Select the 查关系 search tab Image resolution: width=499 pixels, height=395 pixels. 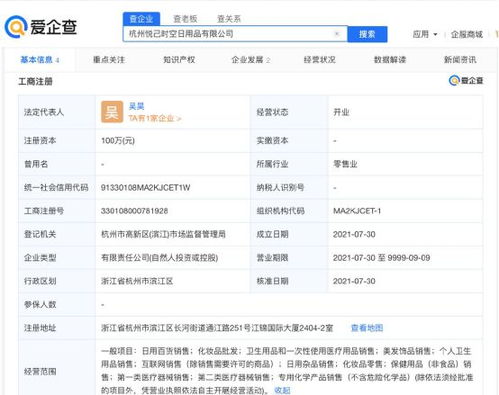tap(229, 19)
